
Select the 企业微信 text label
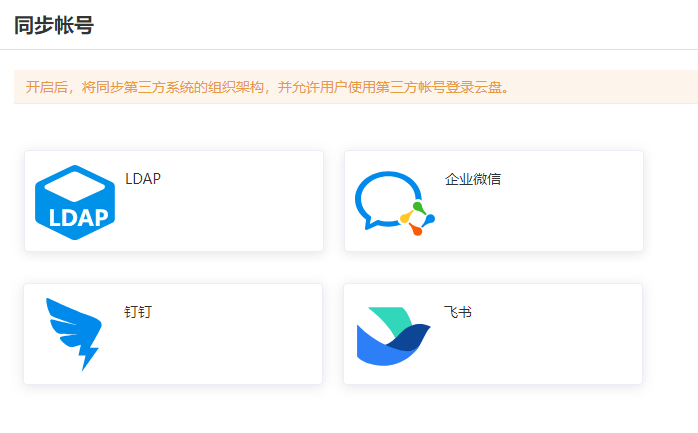[473, 179]
